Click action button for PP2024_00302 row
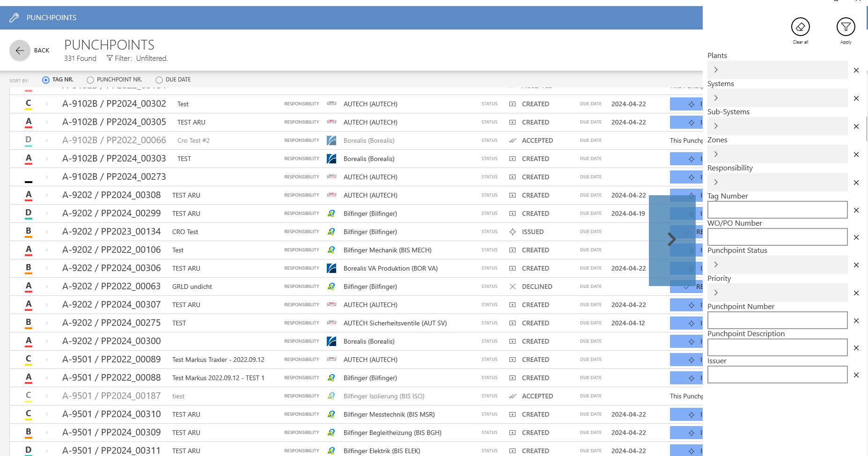The height and width of the screenshot is (456, 868). (686, 104)
